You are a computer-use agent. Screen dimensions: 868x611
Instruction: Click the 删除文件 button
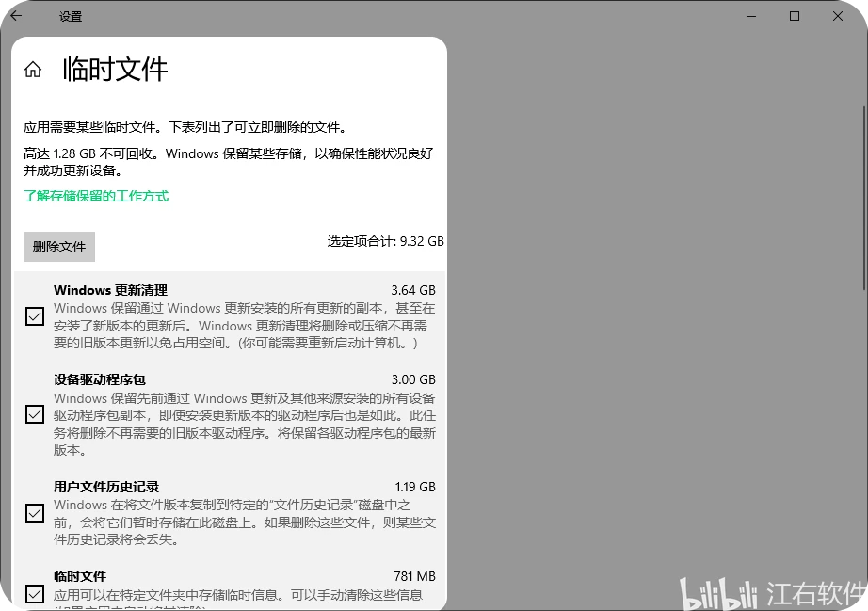click(x=59, y=247)
